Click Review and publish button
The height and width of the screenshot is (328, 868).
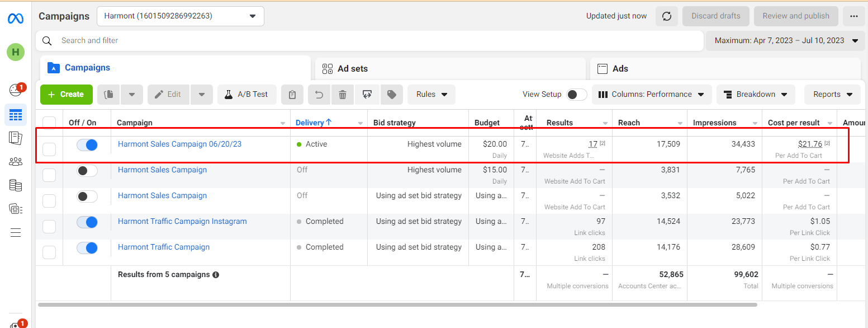click(x=796, y=16)
